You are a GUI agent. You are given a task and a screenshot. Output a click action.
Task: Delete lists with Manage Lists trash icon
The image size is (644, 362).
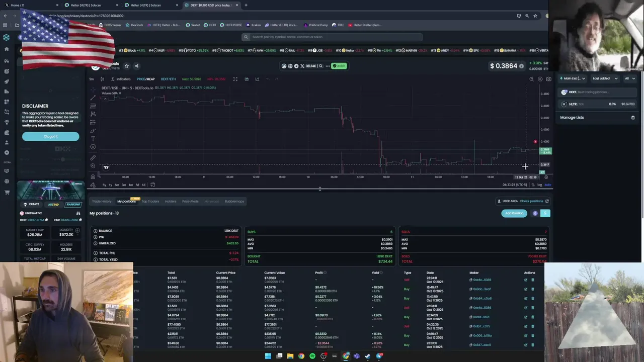(x=633, y=118)
